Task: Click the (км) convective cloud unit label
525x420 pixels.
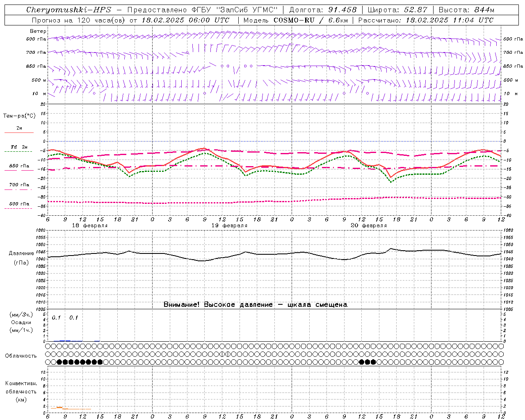Action: (21, 399)
